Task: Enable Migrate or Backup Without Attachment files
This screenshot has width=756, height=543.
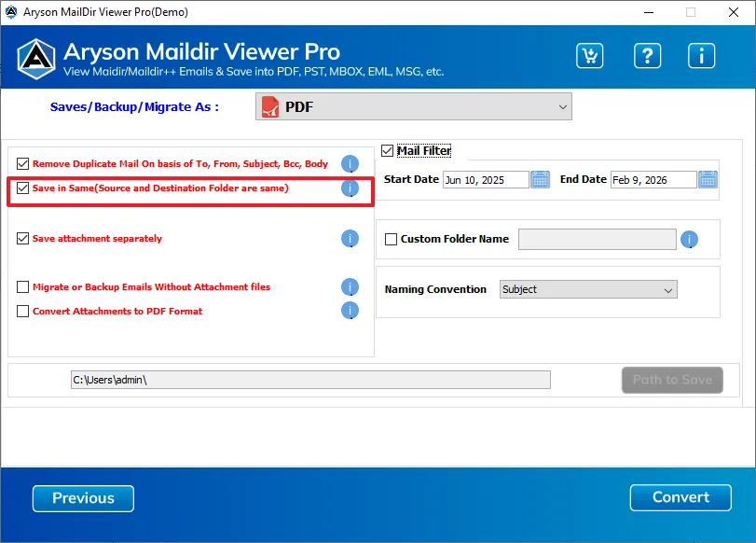Action: tap(22, 287)
